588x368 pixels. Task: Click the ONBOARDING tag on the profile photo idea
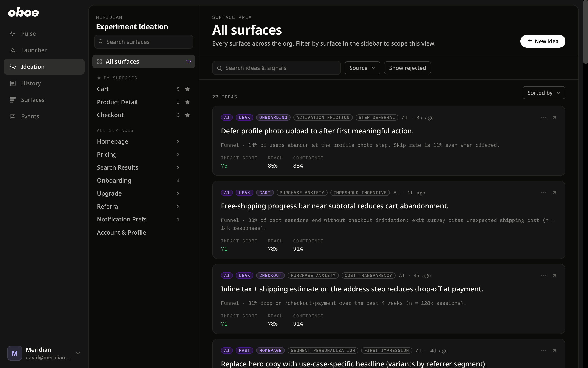tap(273, 118)
